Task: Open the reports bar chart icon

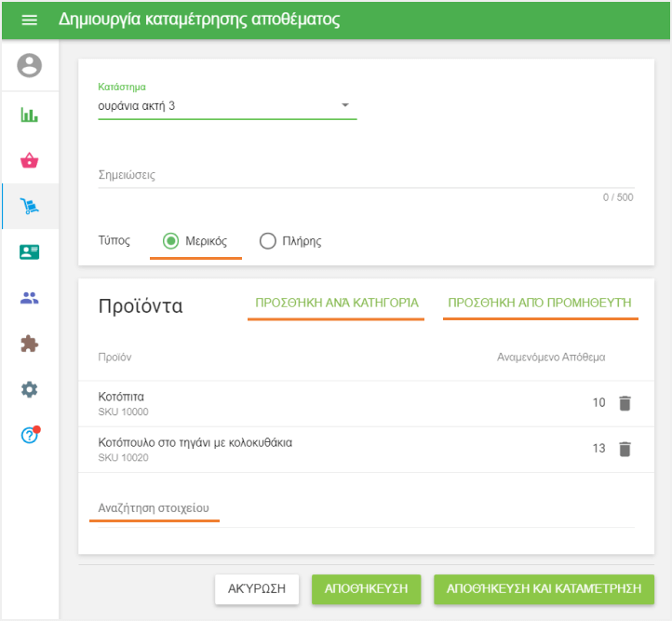Action: [x=30, y=115]
